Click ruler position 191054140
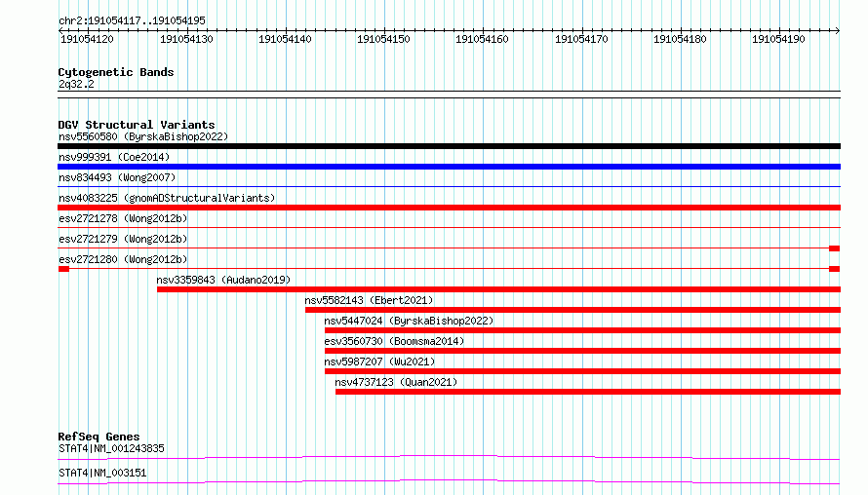Viewport: 868px width, 495px height. tap(285, 39)
